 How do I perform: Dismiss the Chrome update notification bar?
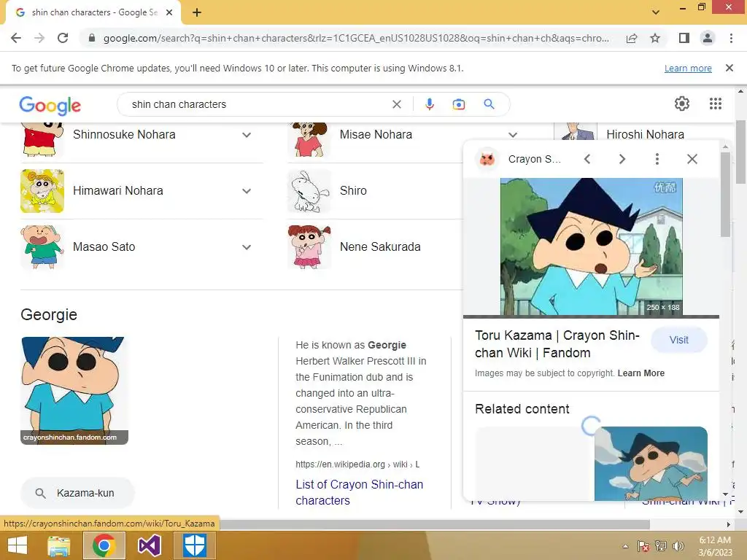click(729, 68)
